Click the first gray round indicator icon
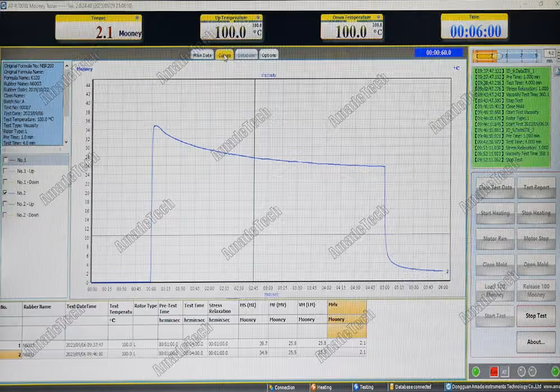This screenshot has height=392, width=560. (521, 372)
